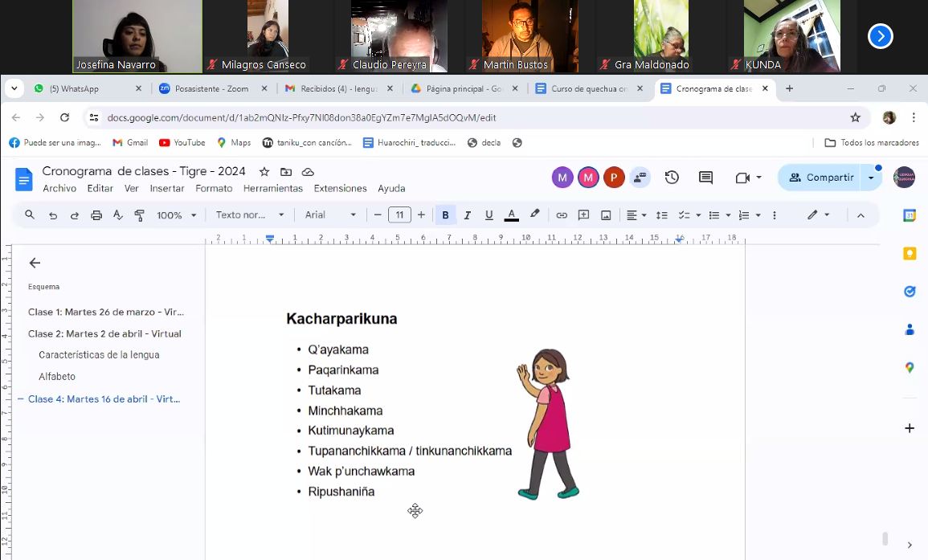This screenshot has height=560, width=928.
Task: Click the Compartir button
Action: pyautogui.click(x=820, y=178)
